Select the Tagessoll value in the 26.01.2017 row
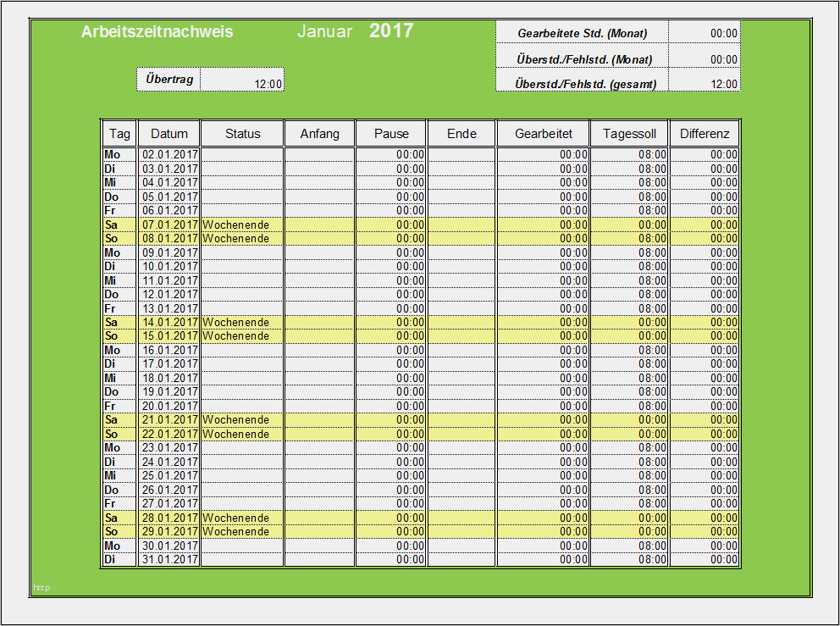This screenshot has width=840, height=626. pyautogui.click(x=629, y=490)
